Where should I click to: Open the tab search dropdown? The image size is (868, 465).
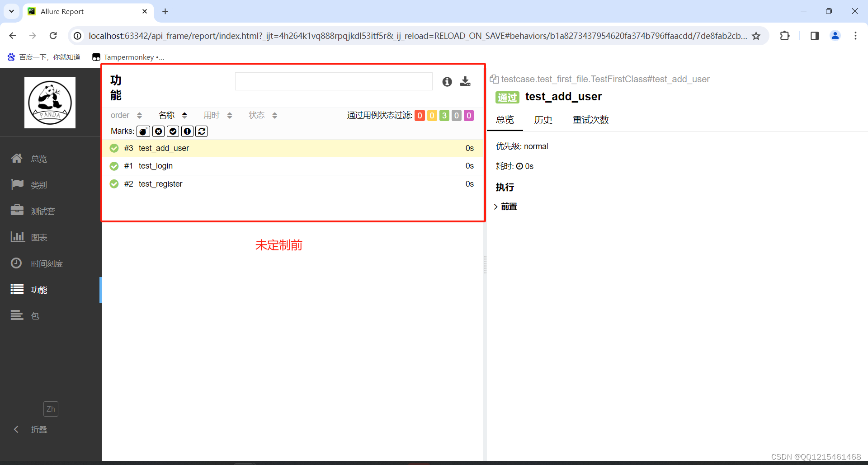pyautogui.click(x=11, y=11)
